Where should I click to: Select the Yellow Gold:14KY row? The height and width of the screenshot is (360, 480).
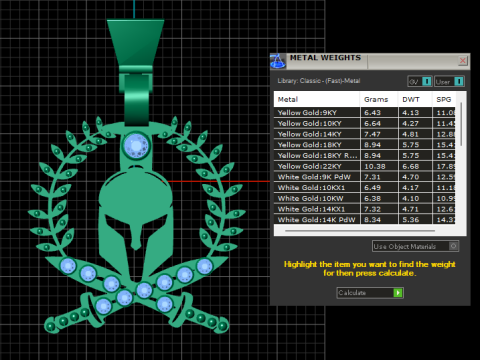point(365,134)
